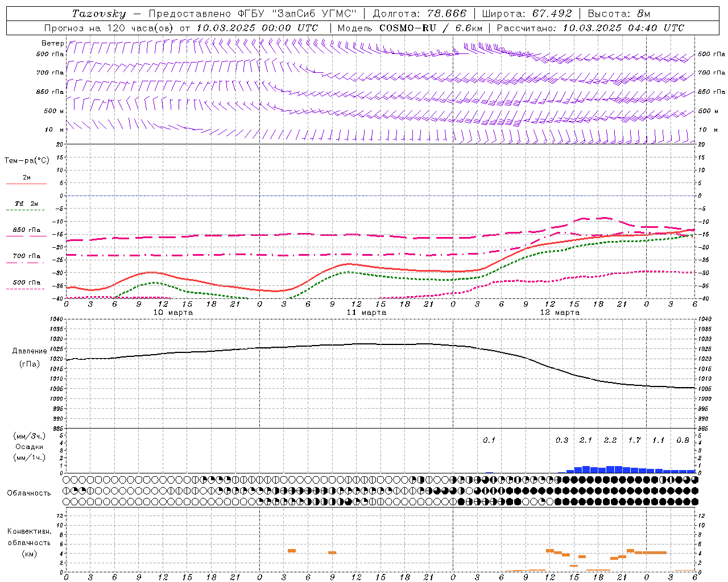Click the '12 марта' date label
Screen dimensions: 728x582
(x=560, y=313)
